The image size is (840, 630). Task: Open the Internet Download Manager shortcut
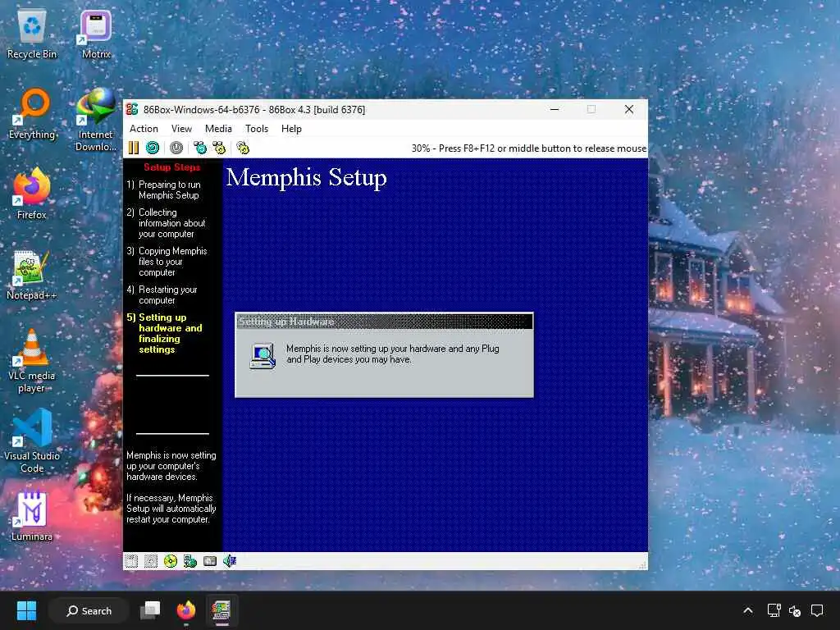point(96,120)
